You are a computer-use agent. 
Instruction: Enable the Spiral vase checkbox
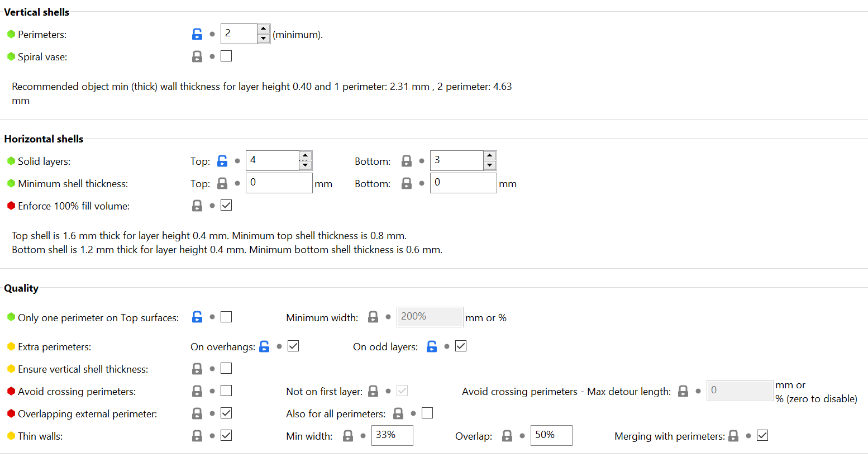pyautogui.click(x=226, y=56)
